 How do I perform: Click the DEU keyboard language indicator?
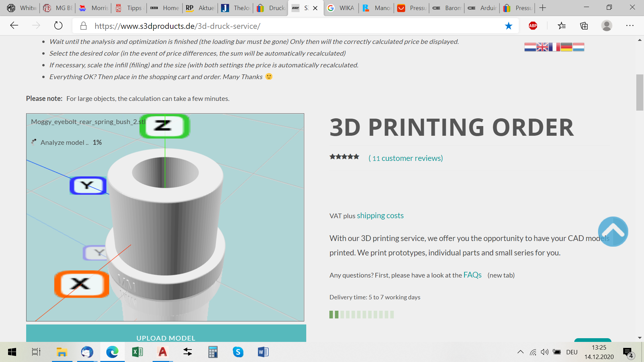tap(572, 352)
